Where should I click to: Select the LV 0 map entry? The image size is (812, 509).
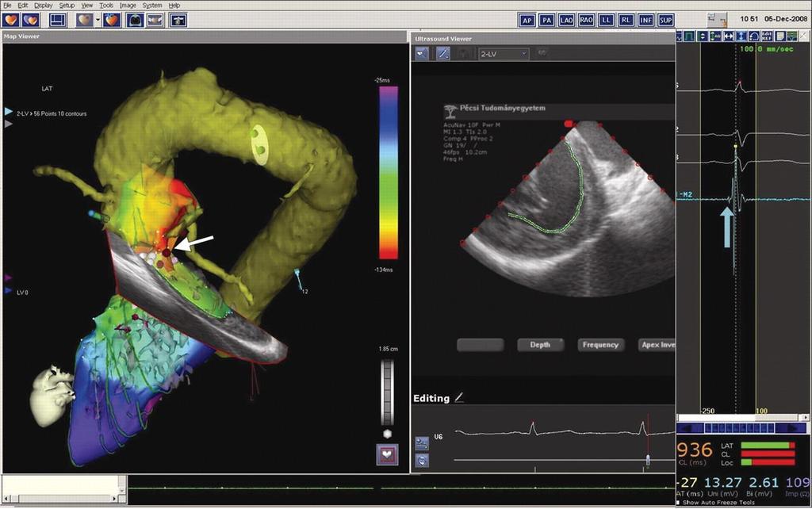22,293
